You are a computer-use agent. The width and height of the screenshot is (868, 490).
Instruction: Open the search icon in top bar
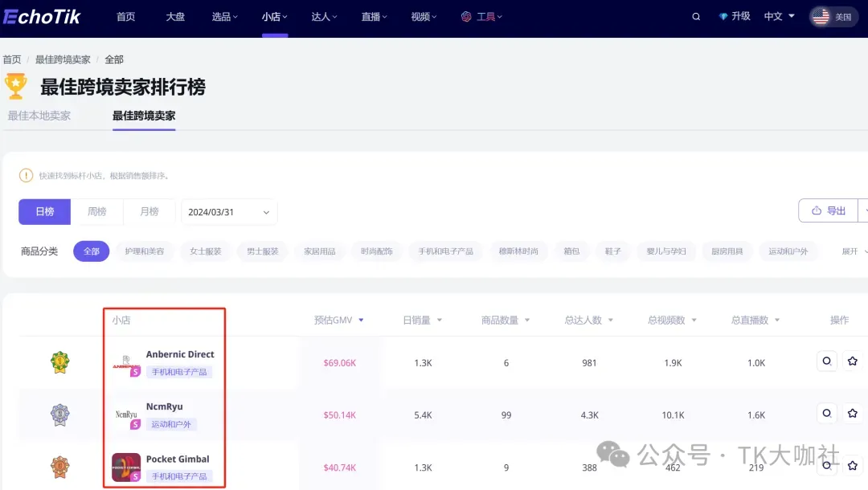click(696, 17)
